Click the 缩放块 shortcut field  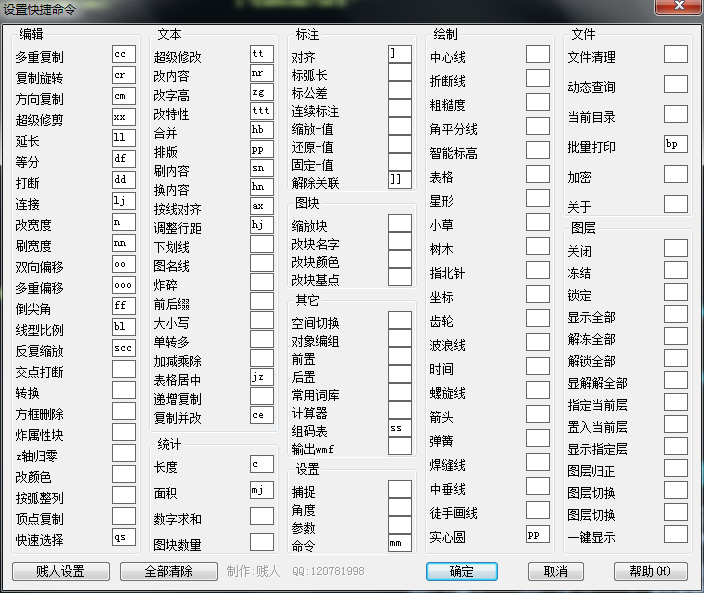click(400, 223)
